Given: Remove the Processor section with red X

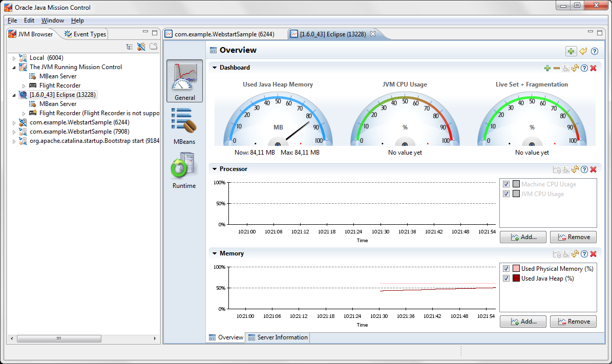Looking at the screenshot, I should [593, 169].
